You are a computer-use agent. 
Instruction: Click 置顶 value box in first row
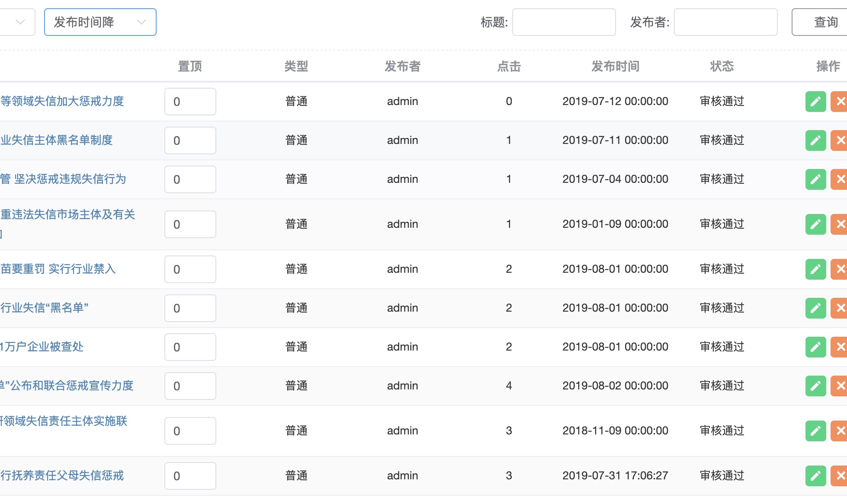click(x=190, y=102)
